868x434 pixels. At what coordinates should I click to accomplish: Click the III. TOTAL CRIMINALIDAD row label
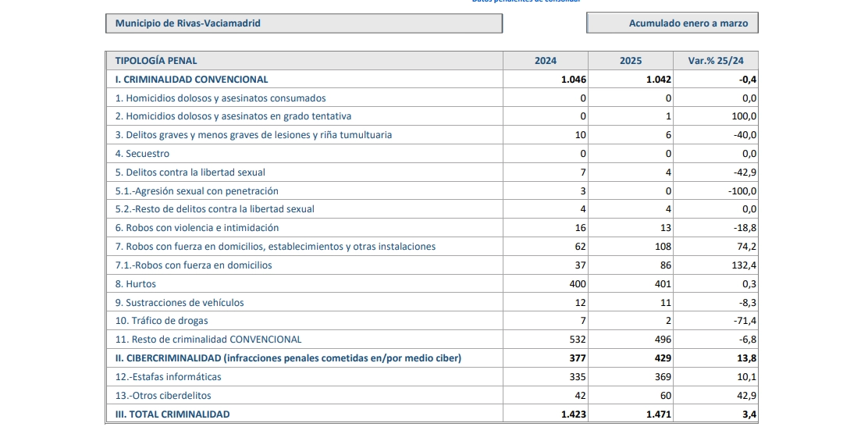pos(173,414)
